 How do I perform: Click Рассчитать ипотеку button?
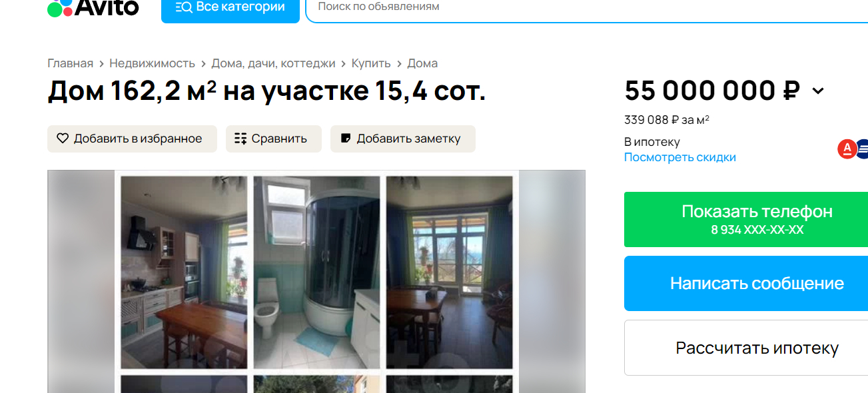click(746, 348)
